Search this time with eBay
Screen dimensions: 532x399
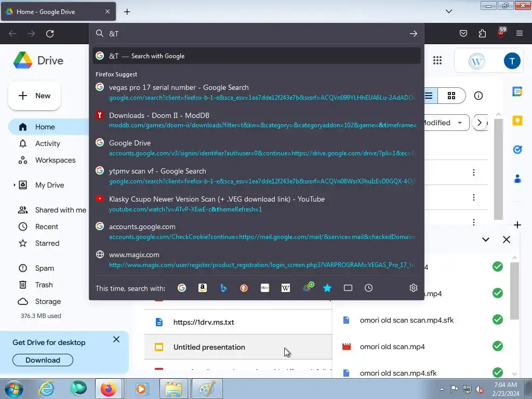pos(265,288)
